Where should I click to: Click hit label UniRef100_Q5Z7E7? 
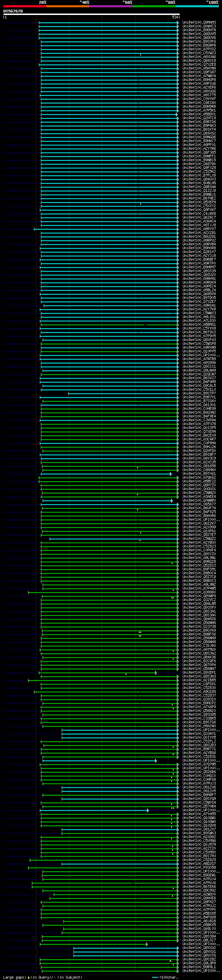click(199, 535)
